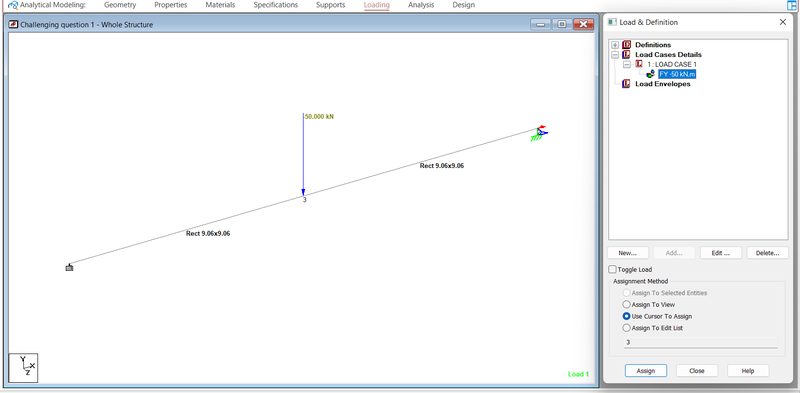Screen dimensions: 800x393
Task: Click the XYZ axis orientation icon
Action: pos(23,368)
